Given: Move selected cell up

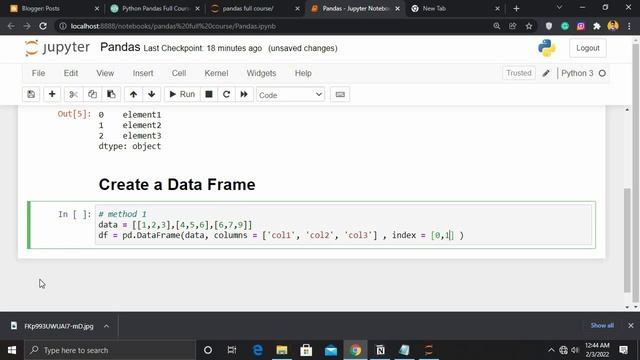Looking at the screenshot, I should pos(133,94).
